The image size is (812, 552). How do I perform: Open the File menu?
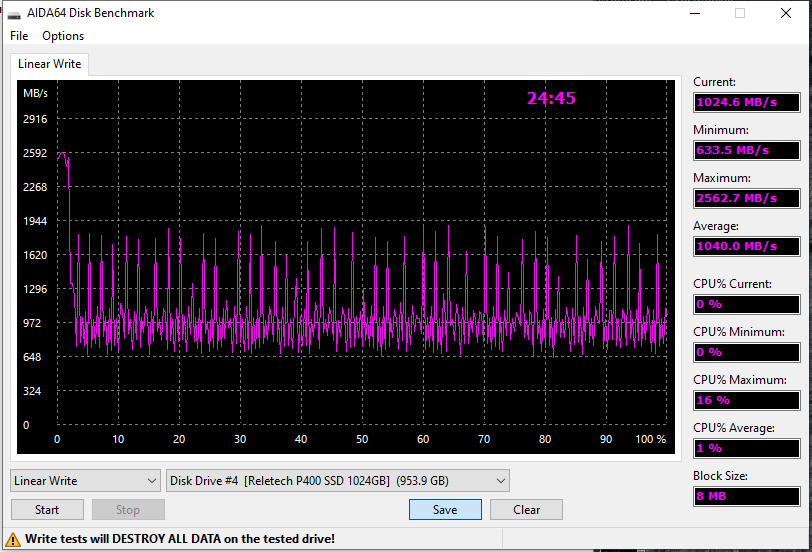tap(19, 36)
